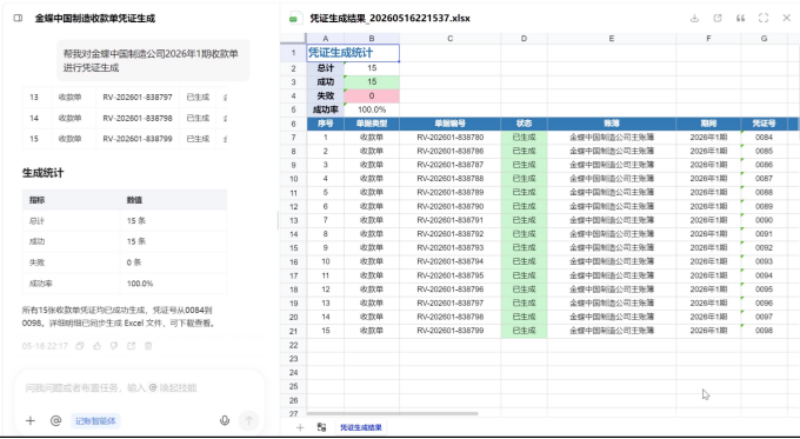Open the sheet list icon
Viewport: 800px width, 439px height.
click(x=321, y=428)
